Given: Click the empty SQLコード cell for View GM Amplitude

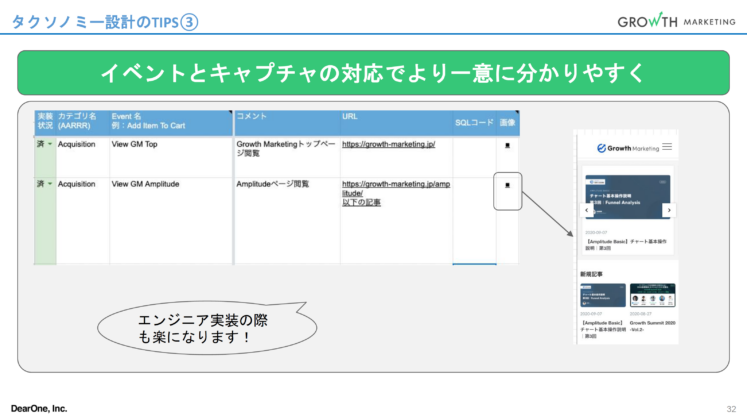Looking at the screenshot, I should tap(474, 220).
